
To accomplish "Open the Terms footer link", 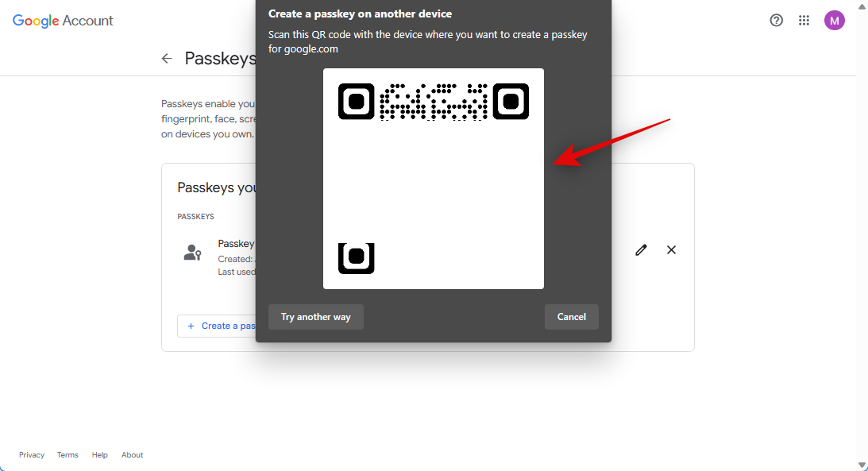I will (68, 455).
